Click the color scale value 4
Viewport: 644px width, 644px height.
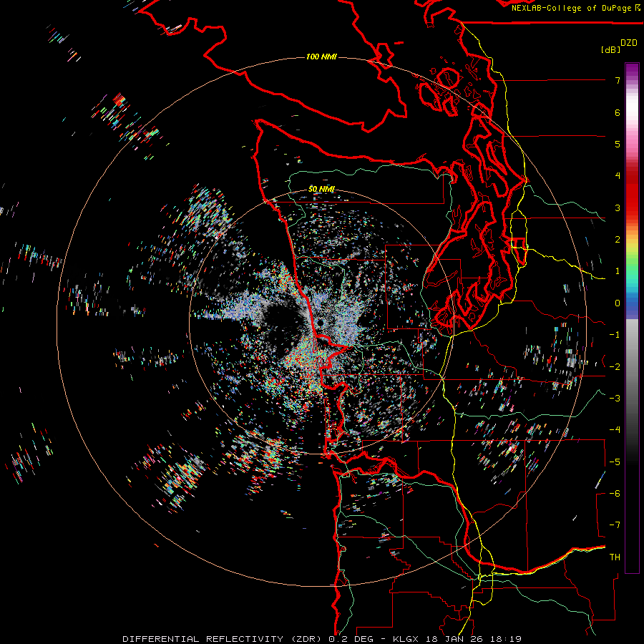tap(618, 176)
